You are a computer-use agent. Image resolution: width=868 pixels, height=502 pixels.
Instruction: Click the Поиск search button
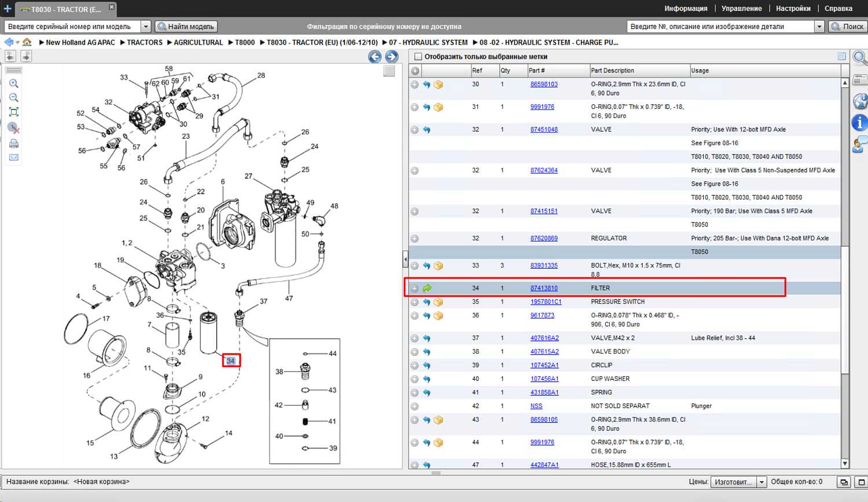pos(848,27)
